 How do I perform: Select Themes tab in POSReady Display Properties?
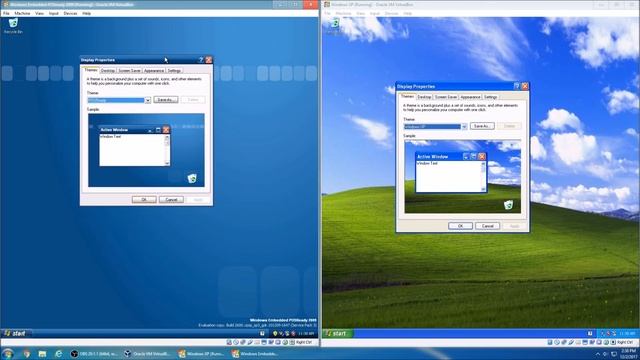coord(91,70)
